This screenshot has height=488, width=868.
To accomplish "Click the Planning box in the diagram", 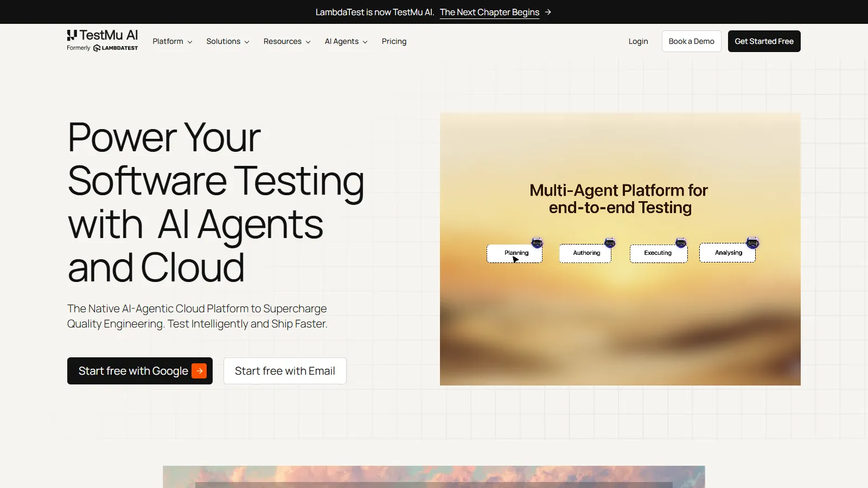I will pos(514,253).
